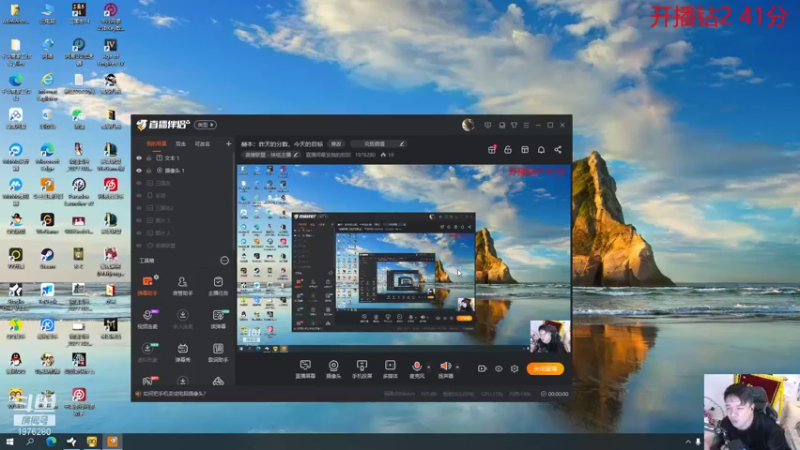Viewport: 800px width, 450px height.
Task: Click the 修改 button next to the title
Action: tap(336, 144)
